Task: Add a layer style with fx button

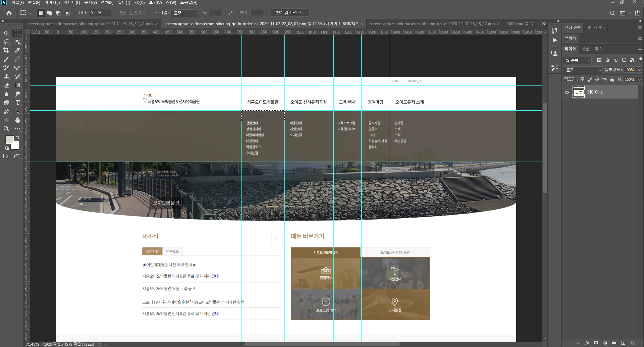Action: tap(587, 343)
